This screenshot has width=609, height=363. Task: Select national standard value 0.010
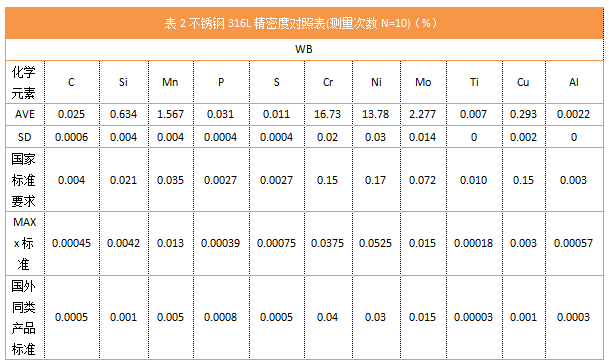(x=473, y=180)
